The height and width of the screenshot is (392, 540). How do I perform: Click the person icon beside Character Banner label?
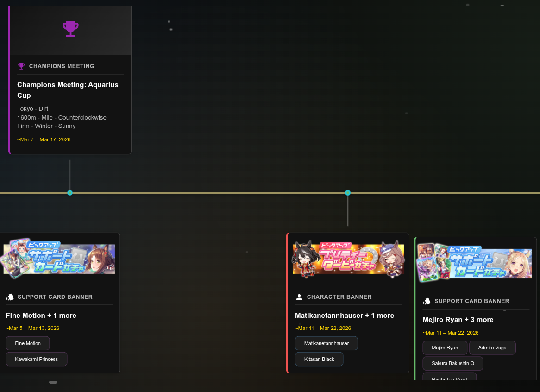click(x=299, y=297)
